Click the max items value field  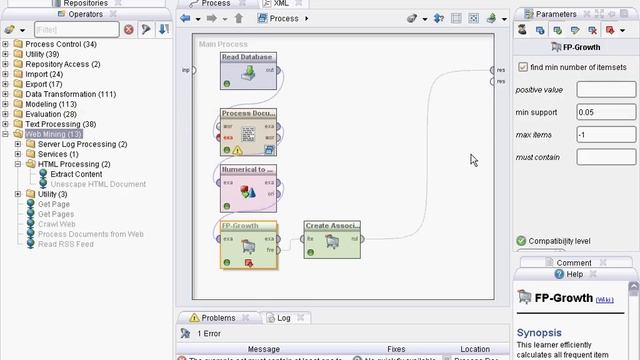(606, 135)
